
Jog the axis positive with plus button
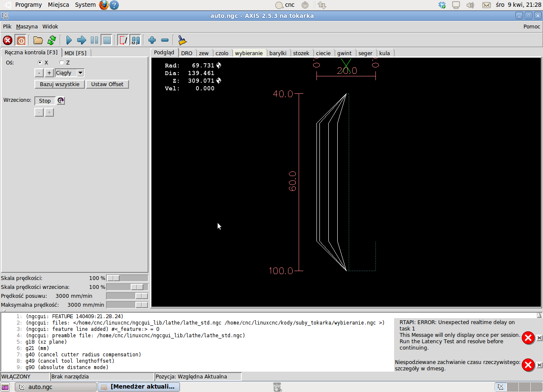pyautogui.click(x=49, y=73)
